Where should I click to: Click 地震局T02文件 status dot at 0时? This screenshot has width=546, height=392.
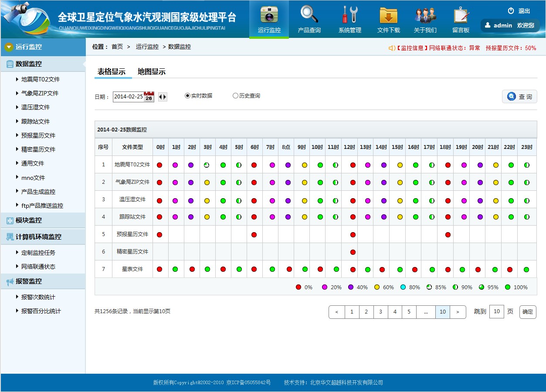(x=159, y=165)
